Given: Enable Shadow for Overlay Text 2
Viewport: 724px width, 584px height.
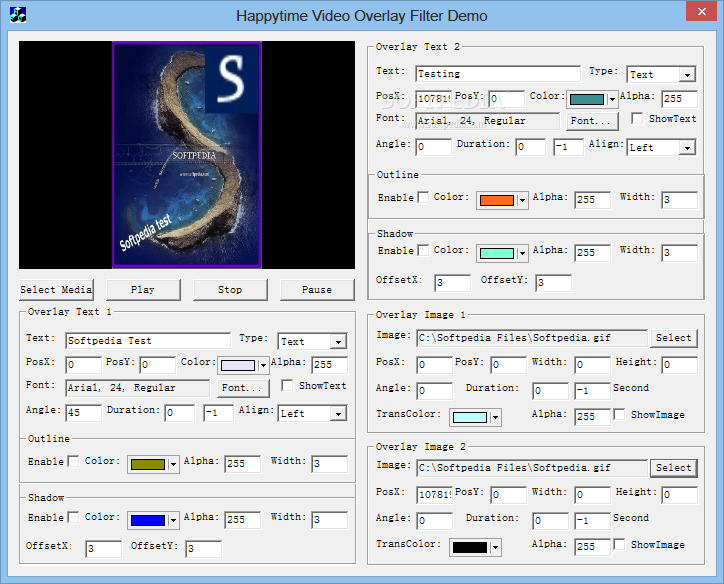Looking at the screenshot, I should pos(423,250).
